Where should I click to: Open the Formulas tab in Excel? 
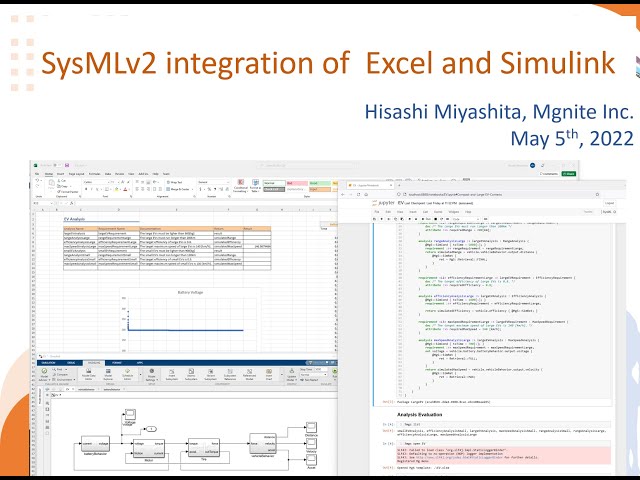click(x=94, y=174)
